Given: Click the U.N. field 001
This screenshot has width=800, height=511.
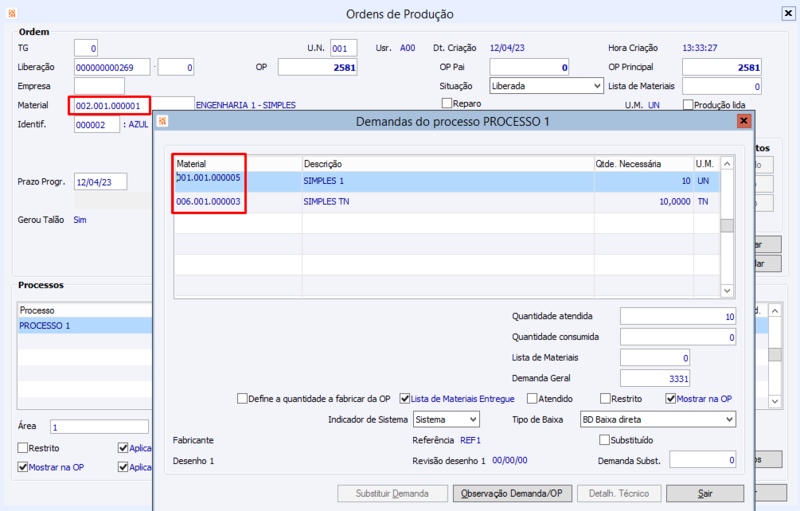Looking at the screenshot, I should (343, 48).
